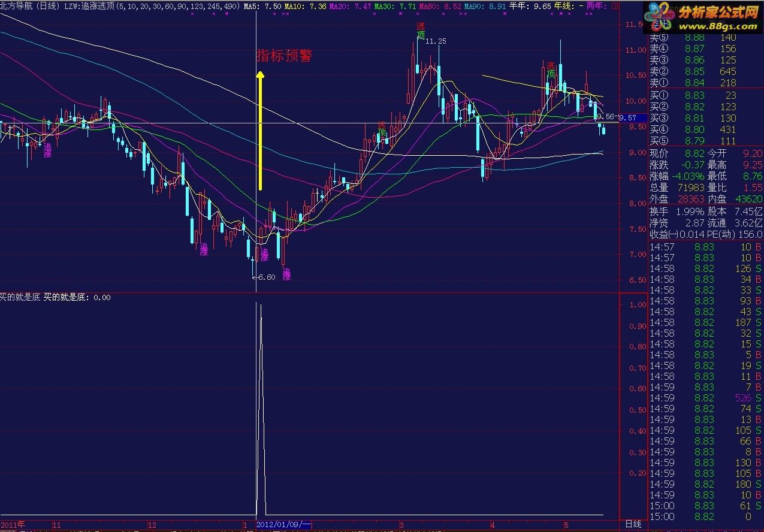Select the 买⑤ 8.79 bid row
The image size is (764, 532).
pos(693,141)
